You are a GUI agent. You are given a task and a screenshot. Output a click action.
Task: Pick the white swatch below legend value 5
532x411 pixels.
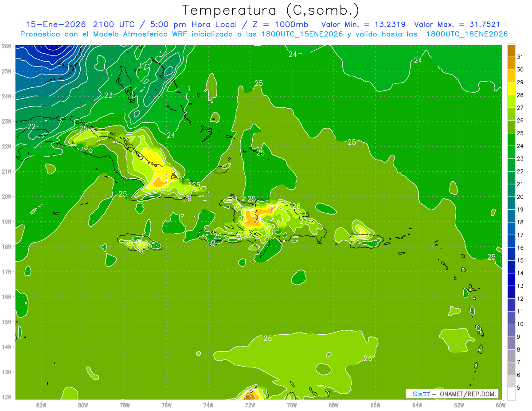coord(511,394)
